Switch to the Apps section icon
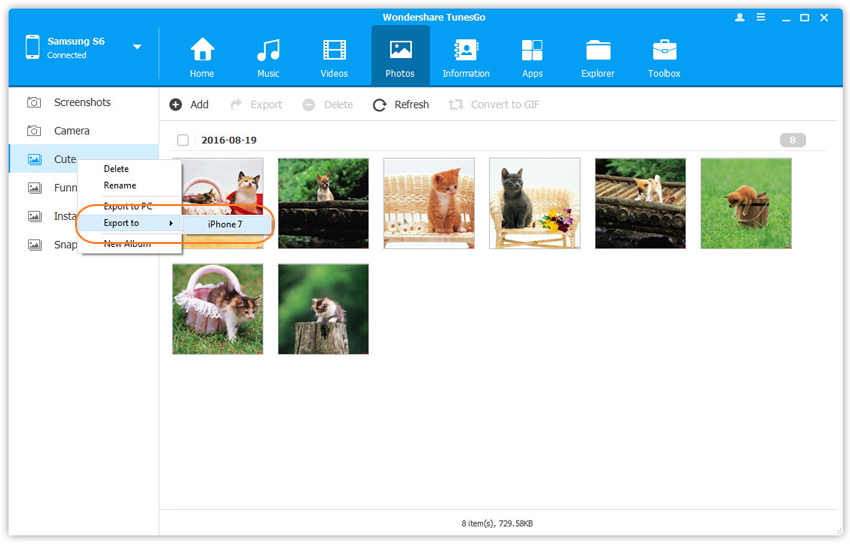Image resolution: width=850 pixels, height=544 pixels. click(532, 51)
